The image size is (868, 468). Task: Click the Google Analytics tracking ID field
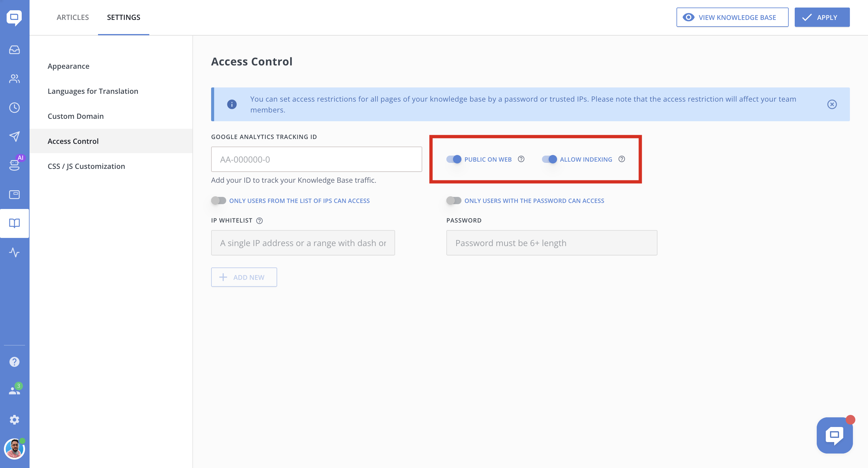[316, 160]
